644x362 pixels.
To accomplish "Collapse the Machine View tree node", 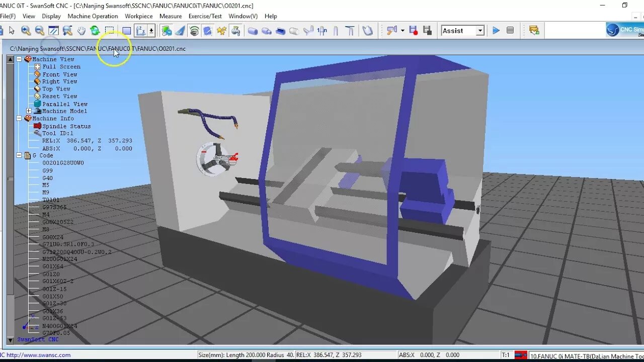I will pos(19,59).
